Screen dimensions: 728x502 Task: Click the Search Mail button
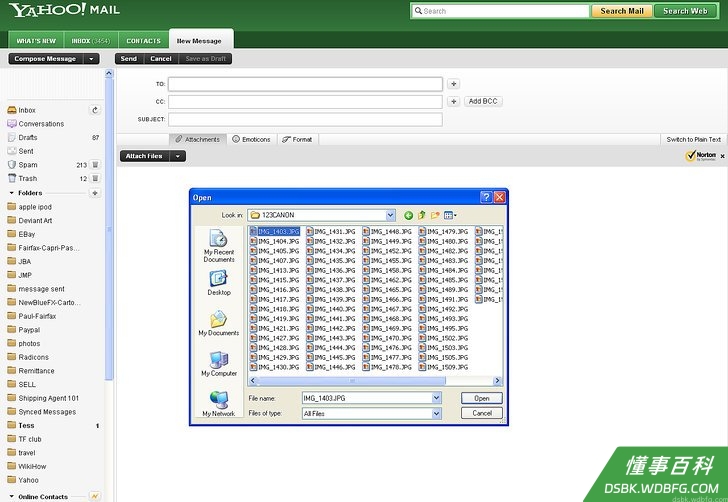click(622, 11)
